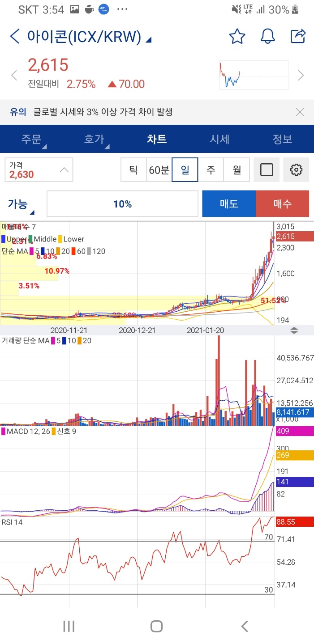Open the 주문 tab
Image resolution: width=314 pixels, height=644 pixels.
(x=32, y=139)
